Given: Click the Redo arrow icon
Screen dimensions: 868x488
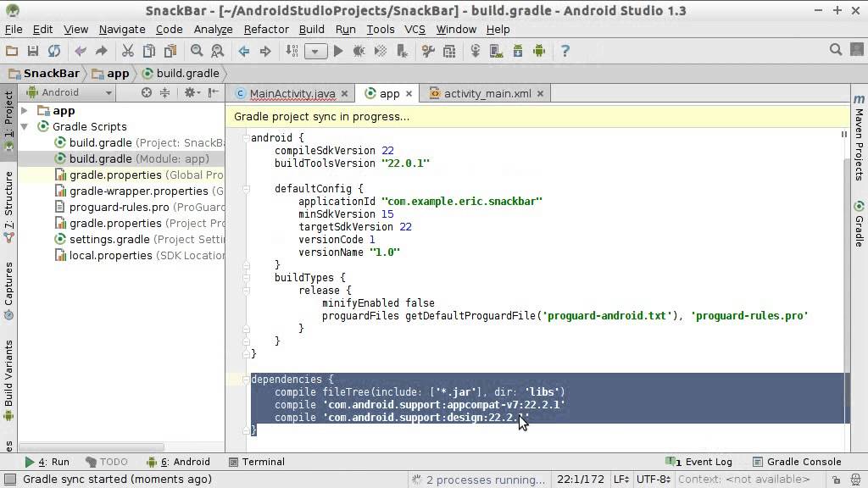Looking at the screenshot, I should pyautogui.click(x=102, y=51).
